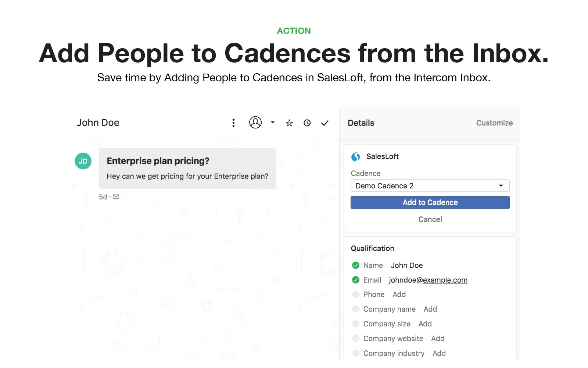Click the email envelope icon below message
The image size is (588, 368).
[116, 197]
